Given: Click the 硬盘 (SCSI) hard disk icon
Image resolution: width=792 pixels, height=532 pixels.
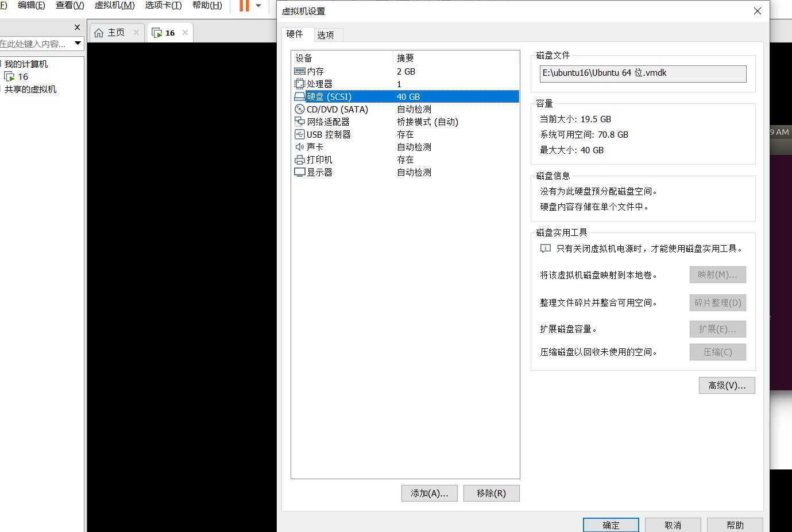Looking at the screenshot, I should point(299,96).
